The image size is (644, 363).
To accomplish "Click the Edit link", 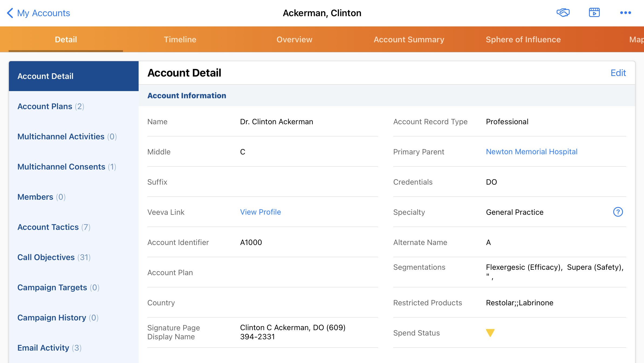I will tap(618, 73).
